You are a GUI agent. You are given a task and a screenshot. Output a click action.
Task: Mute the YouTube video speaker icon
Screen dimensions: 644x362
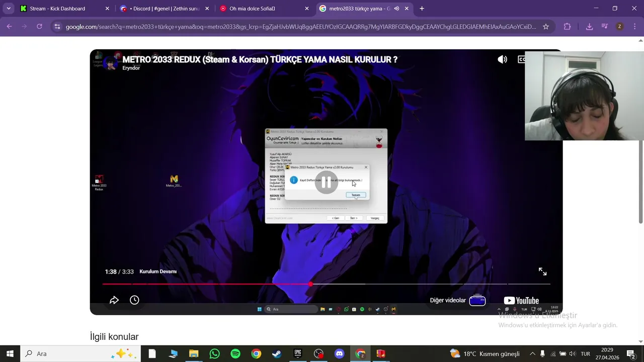click(502, 59)
